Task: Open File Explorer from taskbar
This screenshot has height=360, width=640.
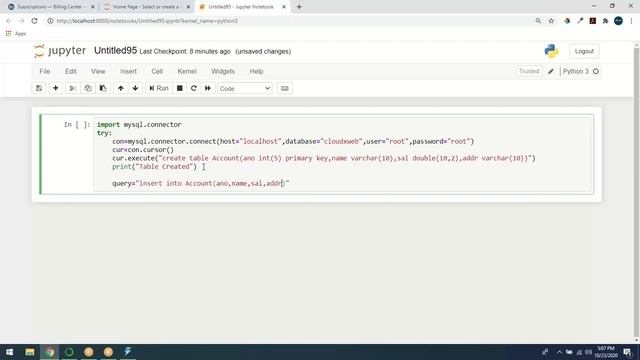Action: (30, 352)
